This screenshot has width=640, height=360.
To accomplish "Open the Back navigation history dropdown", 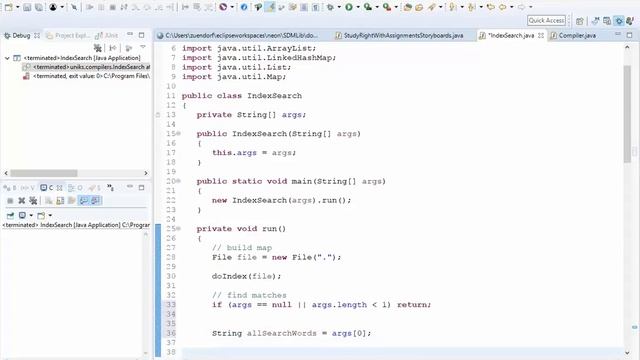I will [x=512, y=7].
